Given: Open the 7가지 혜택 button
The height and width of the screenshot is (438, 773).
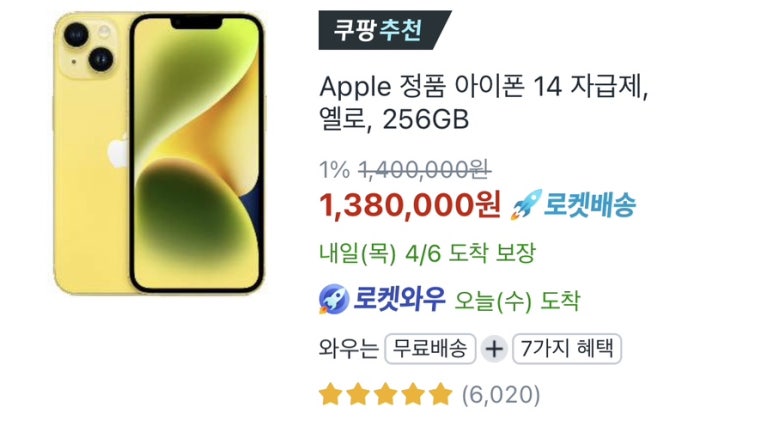Looking at the screenshot, I should pos(567,349).
